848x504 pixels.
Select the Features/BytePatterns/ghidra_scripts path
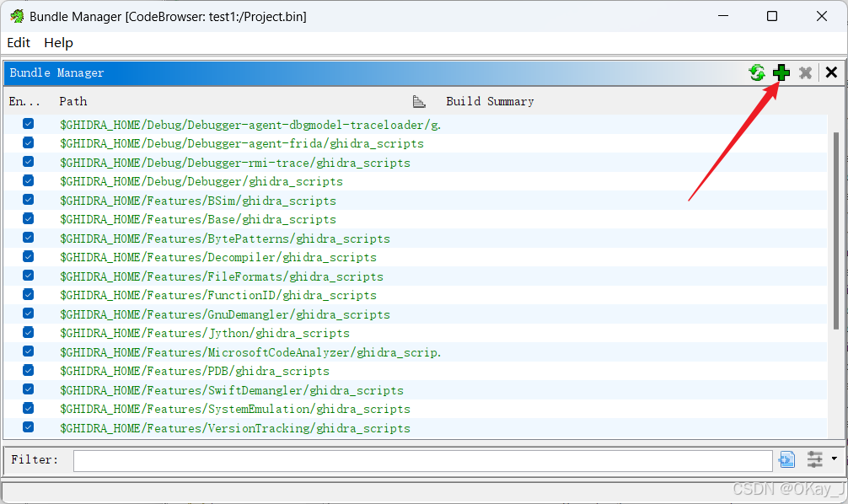pos(225,239)
